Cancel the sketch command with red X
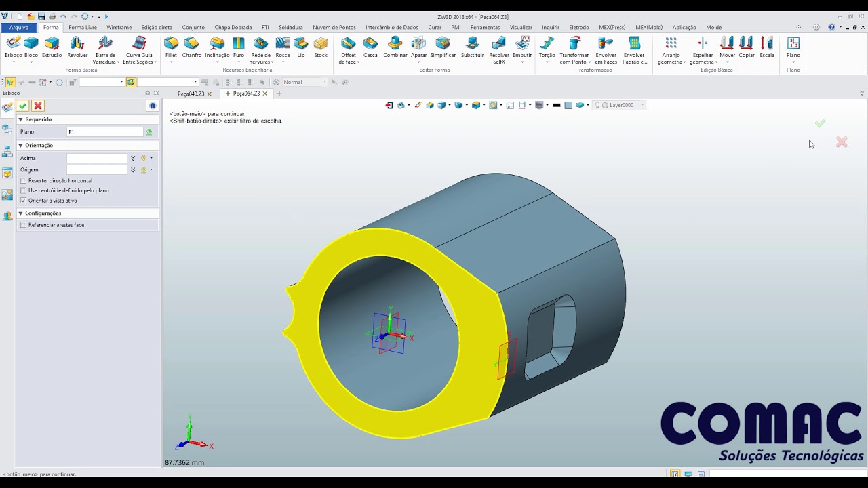The width and height of the screenshot is (868, 488). (38, 106)
